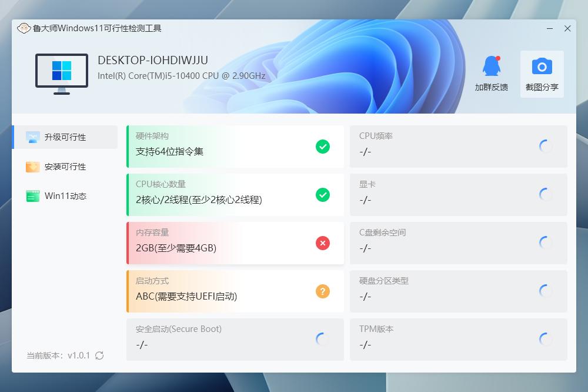
Task: Click the CPU频率 label
Action: point(376,136)
